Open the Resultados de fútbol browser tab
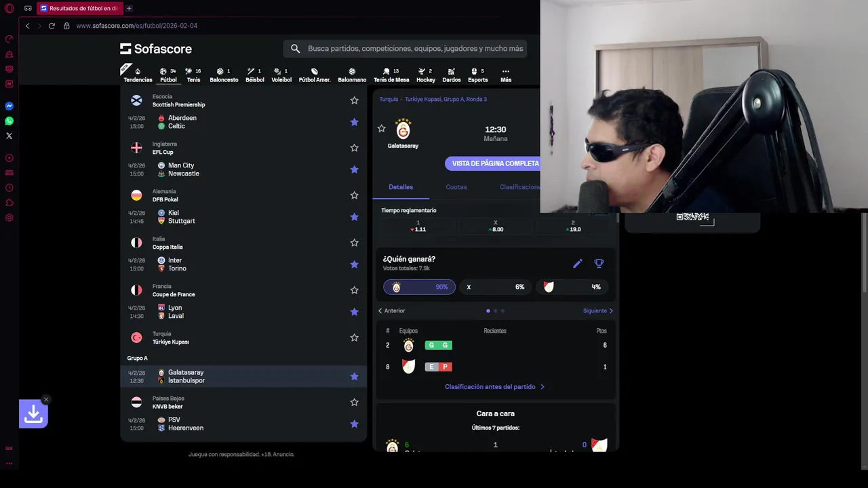 tap(79, 8)
